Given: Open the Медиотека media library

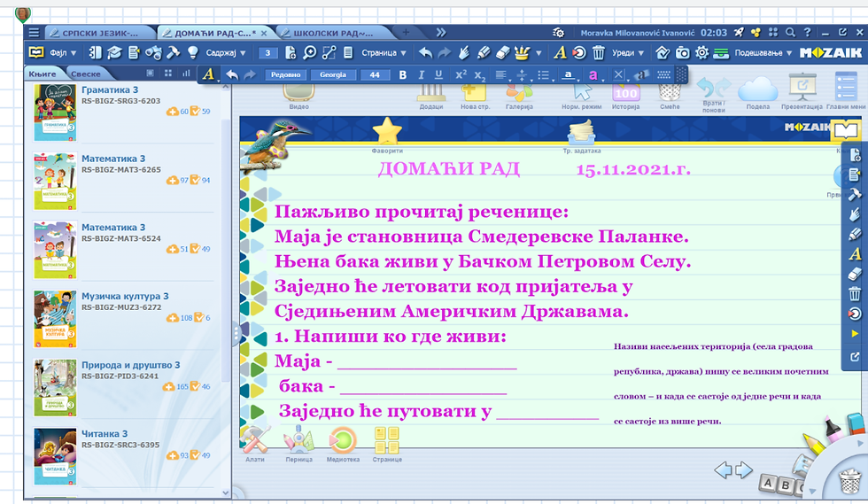Looking at the screenshot, I should coord(343,444).
